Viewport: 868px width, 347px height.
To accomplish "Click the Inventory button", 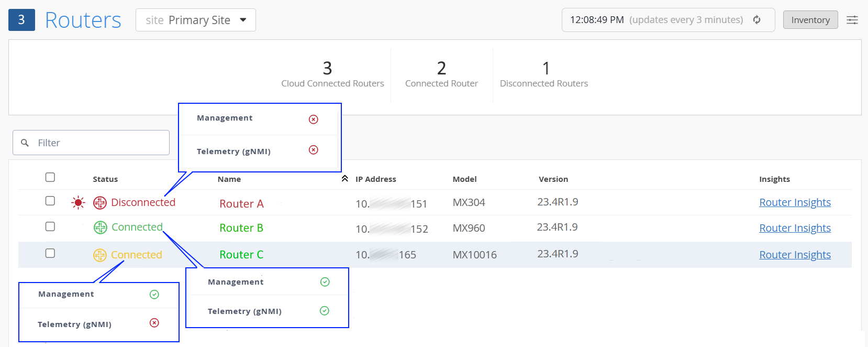I will (810, 20).
